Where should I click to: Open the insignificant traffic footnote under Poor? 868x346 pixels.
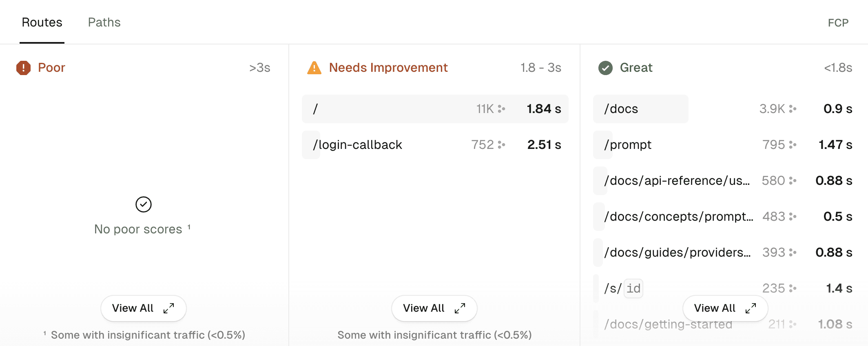click(x=144, y=335)
